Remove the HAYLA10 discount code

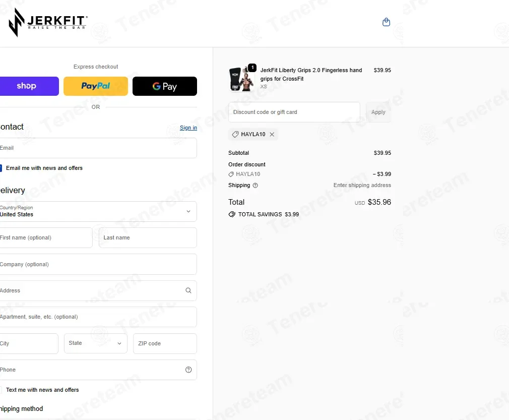click(272, 134)
